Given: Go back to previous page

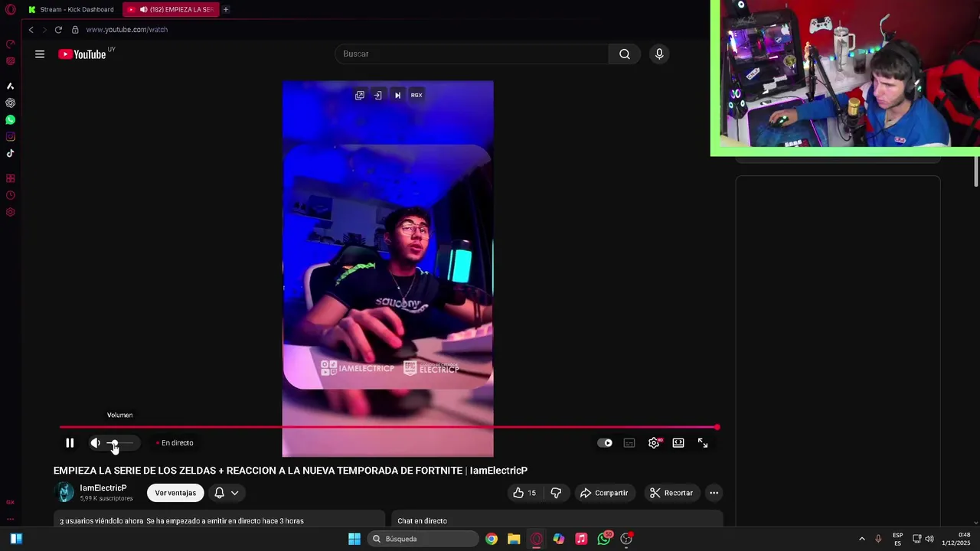Looking at the screenshot, I should click(31, 30).
